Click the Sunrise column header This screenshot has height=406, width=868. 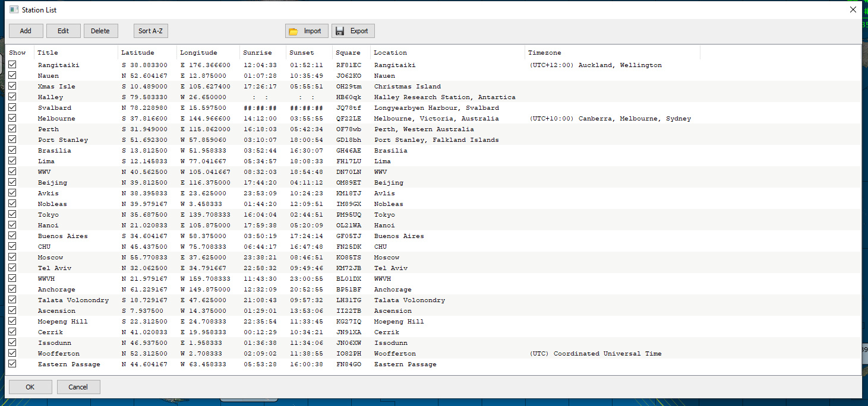[263, 52]
